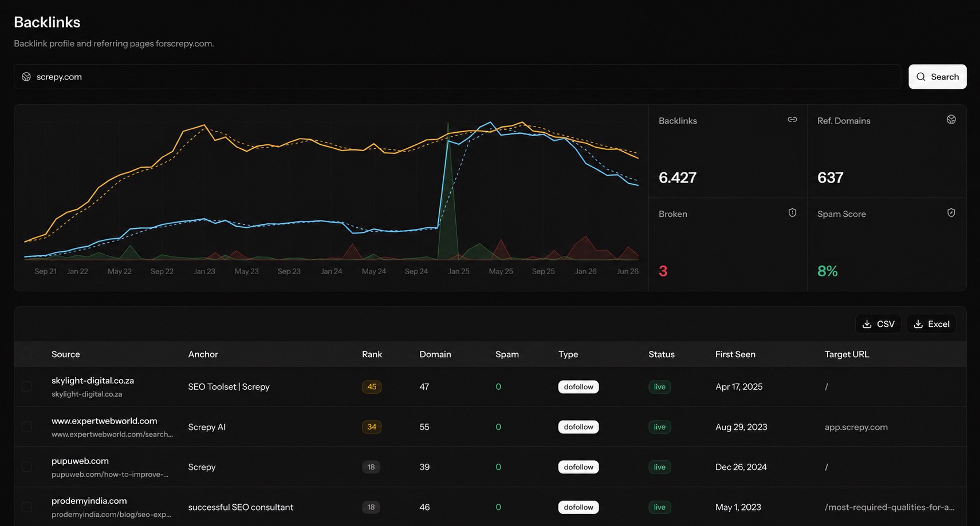Sort by the Anchor column header
The height and width of the screenshot is (526, 980).
(x=203, y=354)
